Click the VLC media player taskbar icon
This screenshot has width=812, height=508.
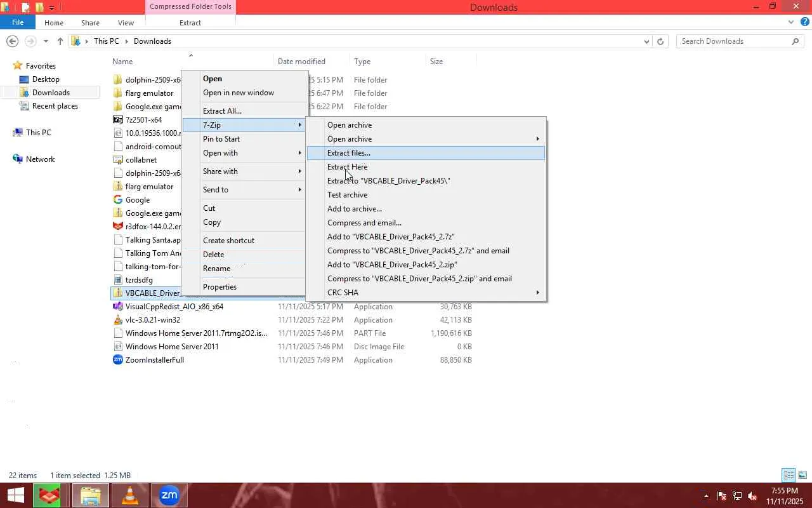(129, 495)
